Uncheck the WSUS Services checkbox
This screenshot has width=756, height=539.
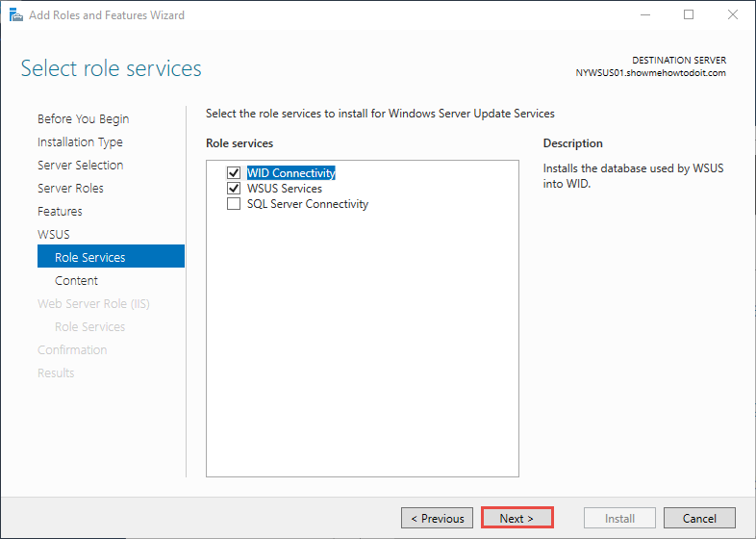tap(234, 189)
